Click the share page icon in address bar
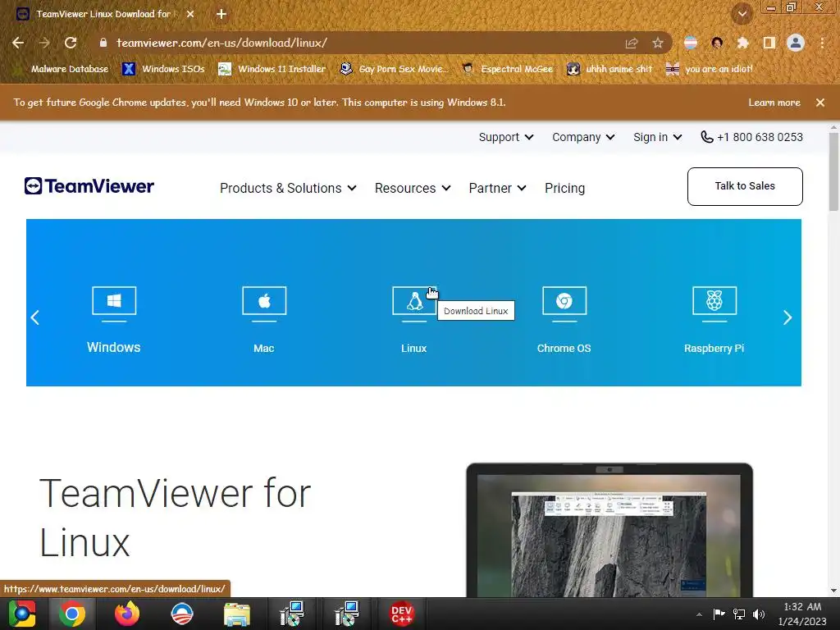The height and width of the screenshot is (630, 840). (x=632, y=43)
